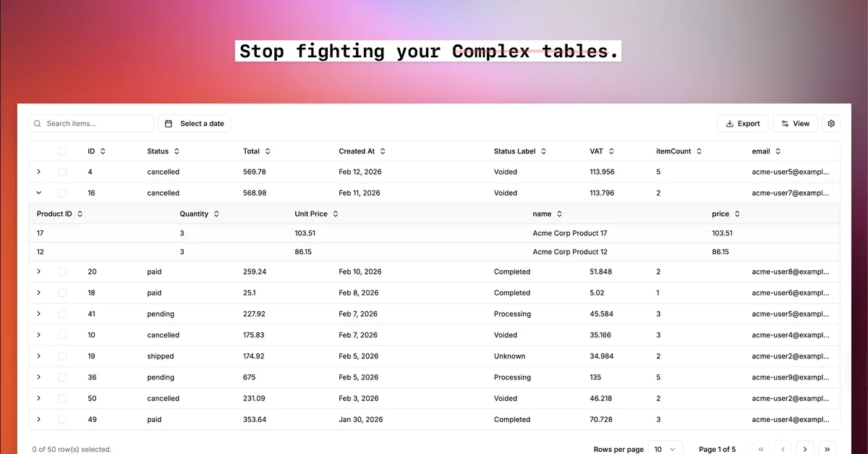868x454 pixels.
Task: Sort the VAT column via its icon
Action: pyautogui.click(x=611, y=151)
